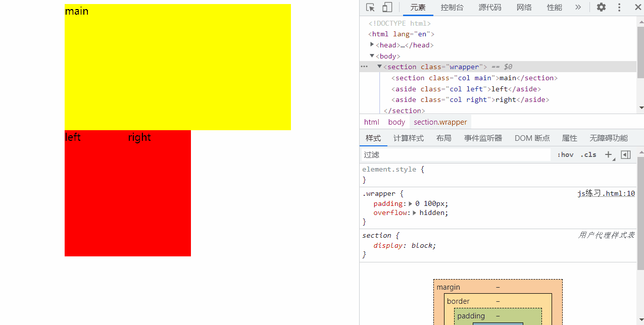The image size is (644, 325).
Task: Select body in the breadcrumb trail
Action: click(x=397, y=122)
